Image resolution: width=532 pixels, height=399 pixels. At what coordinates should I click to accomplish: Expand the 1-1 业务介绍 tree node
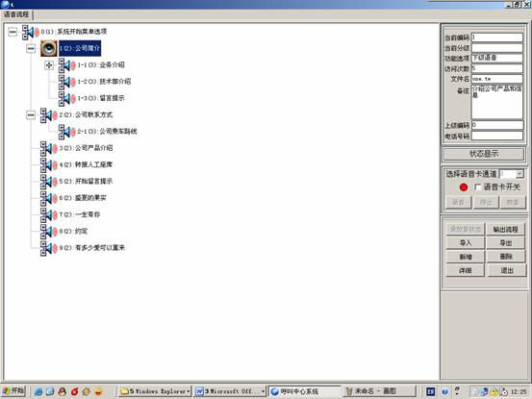(x=49, y=65)
